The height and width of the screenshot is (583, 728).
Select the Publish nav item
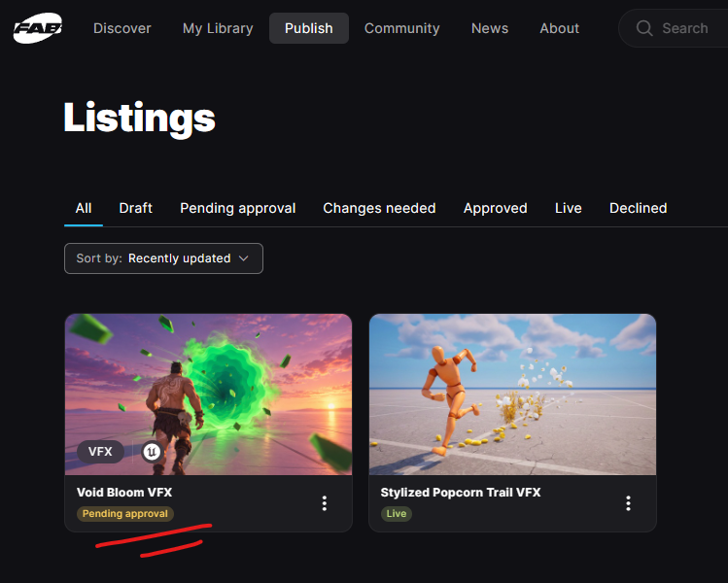(x=309, y=28)
